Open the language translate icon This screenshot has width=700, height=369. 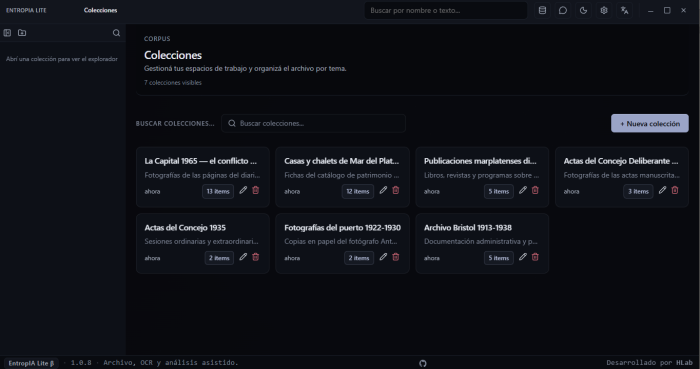pyautogui.click(x=624, y=10)
